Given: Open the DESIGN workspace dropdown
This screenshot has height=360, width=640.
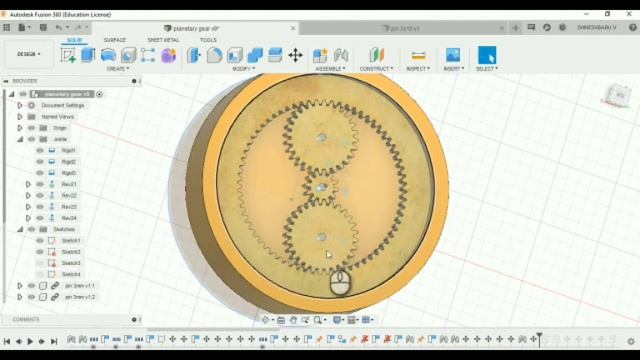Looking at the screenshot, I should pos(29,54).
